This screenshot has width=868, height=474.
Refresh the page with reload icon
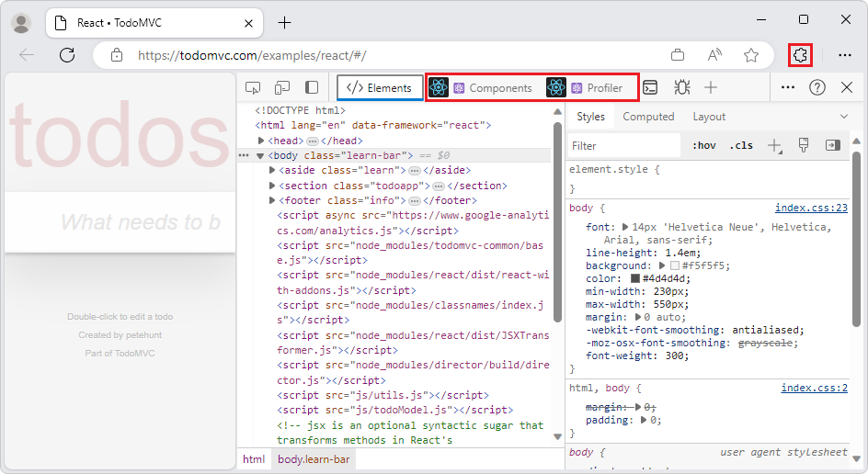point(67,55)
